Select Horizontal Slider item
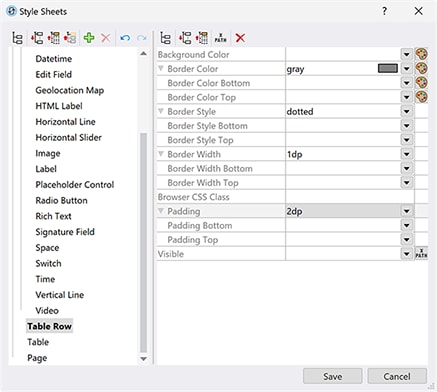 tap(68, 137)
